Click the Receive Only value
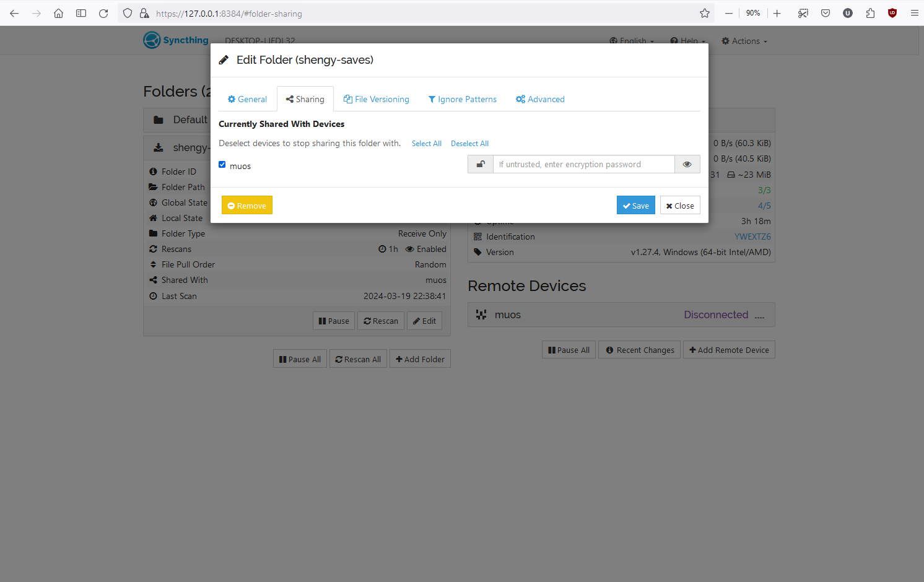The image size is (924, 582). tap(422, 233)
